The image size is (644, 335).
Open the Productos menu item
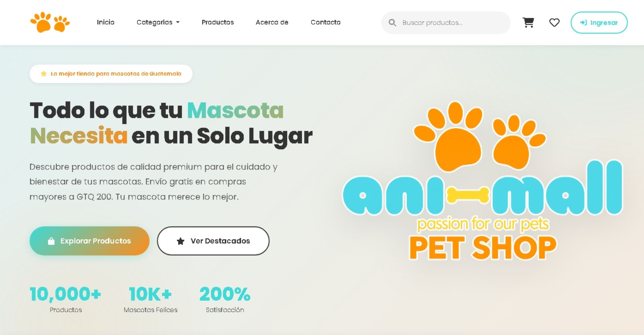coord(218,22)
